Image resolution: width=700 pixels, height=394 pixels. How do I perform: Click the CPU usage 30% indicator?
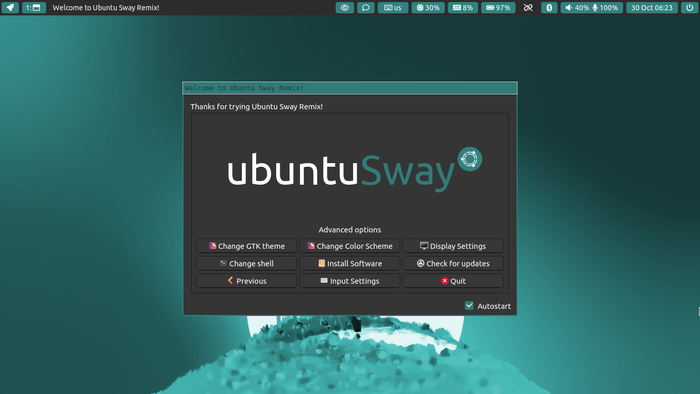428,8
